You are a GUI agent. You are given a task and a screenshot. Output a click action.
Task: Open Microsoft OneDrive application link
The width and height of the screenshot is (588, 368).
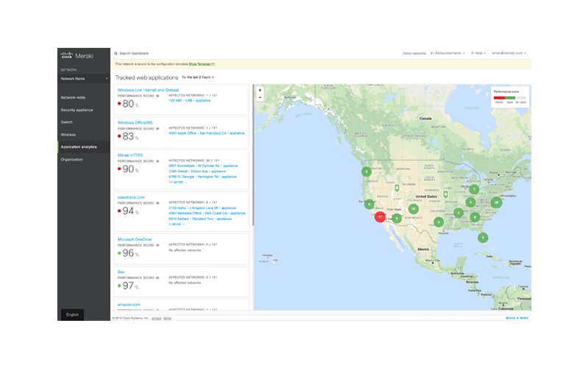click(x=135, y=239)
